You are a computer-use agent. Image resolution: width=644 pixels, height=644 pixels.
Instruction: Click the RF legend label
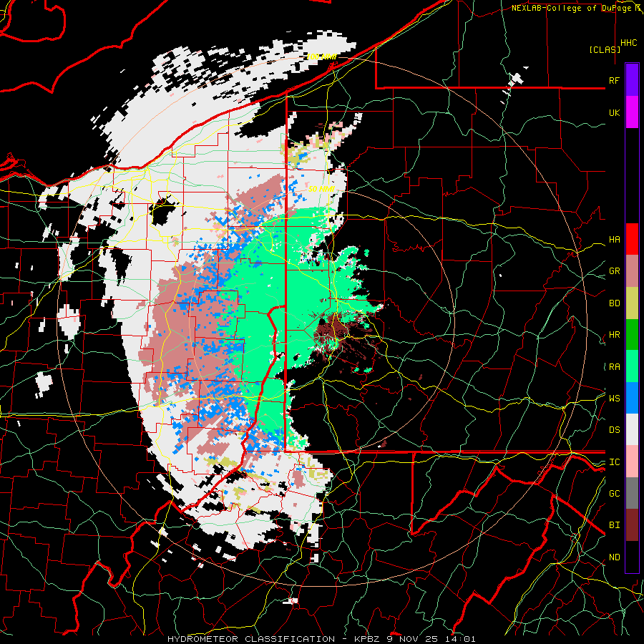[x=614, y=80]
